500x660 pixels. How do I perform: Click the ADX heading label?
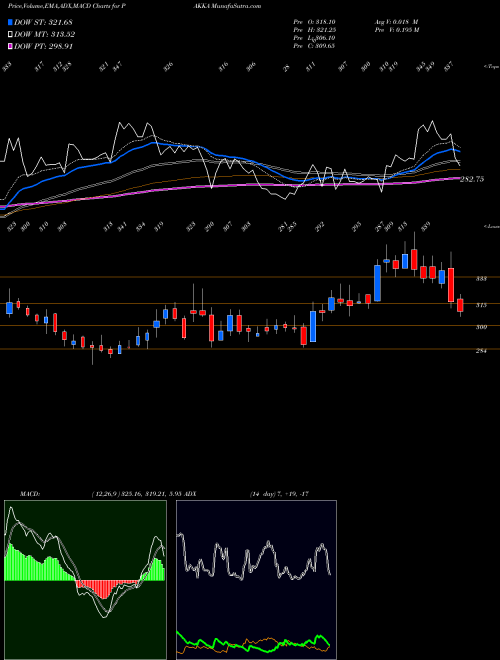click(190, 493)
